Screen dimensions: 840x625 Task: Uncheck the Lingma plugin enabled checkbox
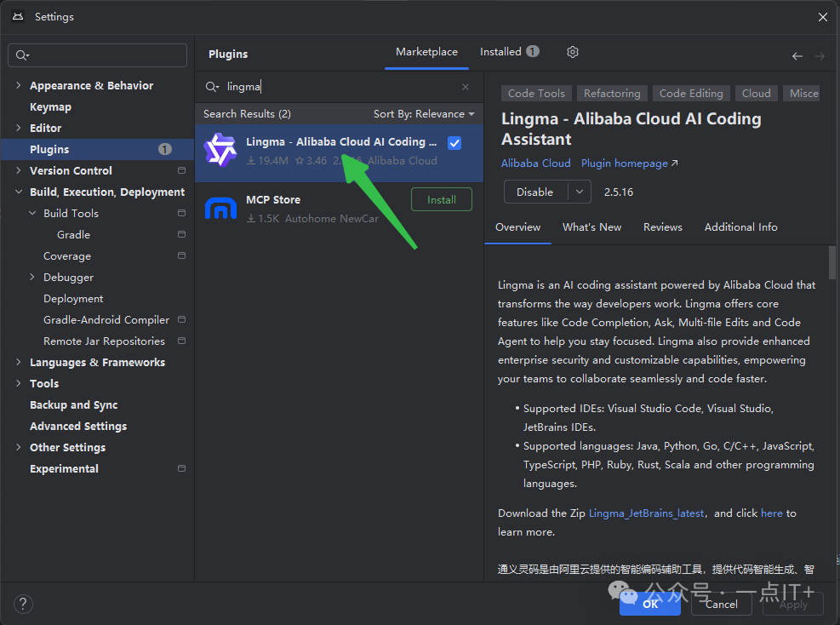(x=454, y=143)
